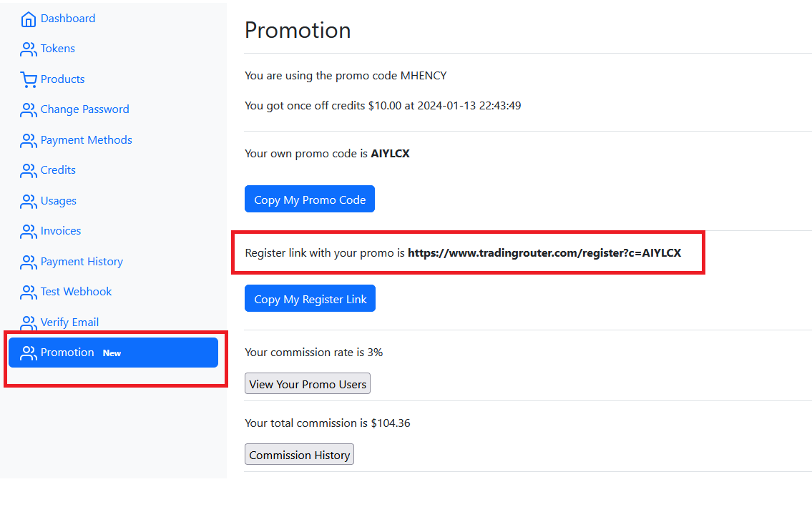Open the Promotion menu item
Viewport: 812px width, 512px height.
[x=67, y=353]
